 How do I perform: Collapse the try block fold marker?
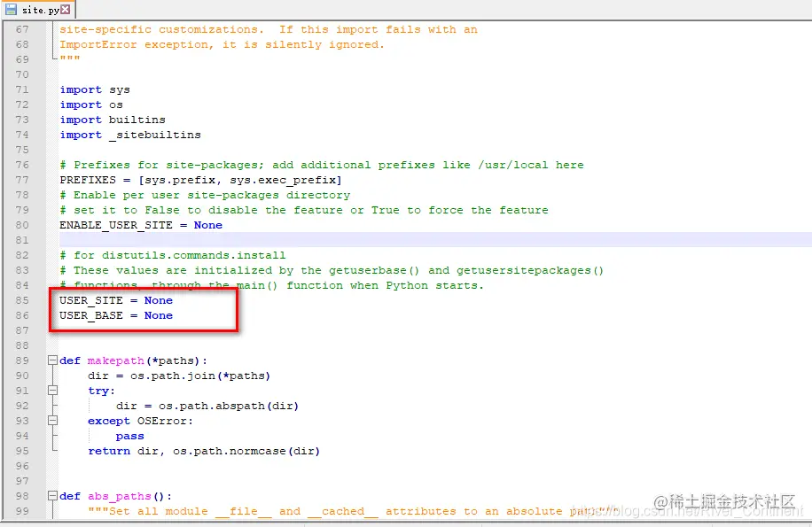tap(52, 390)
